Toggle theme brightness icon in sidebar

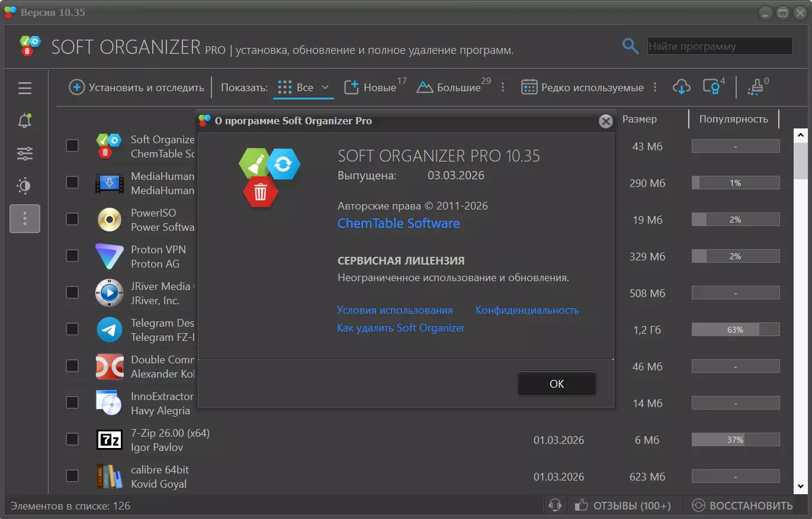pyautogui.click(x=24, y=186)
